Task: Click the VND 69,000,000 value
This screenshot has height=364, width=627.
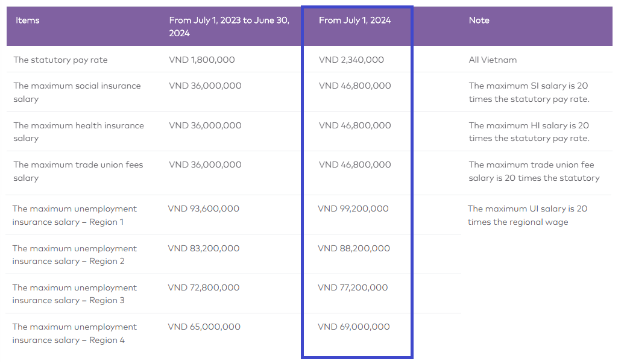Action: [x=354, y=327]
